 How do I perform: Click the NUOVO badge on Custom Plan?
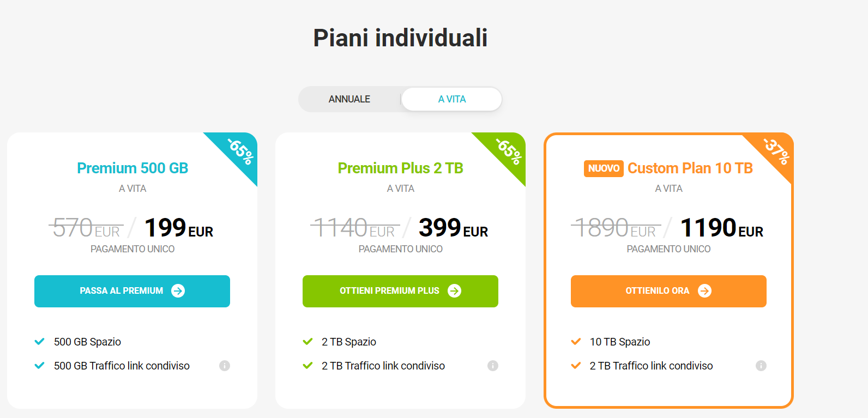(x=604, y=168)
